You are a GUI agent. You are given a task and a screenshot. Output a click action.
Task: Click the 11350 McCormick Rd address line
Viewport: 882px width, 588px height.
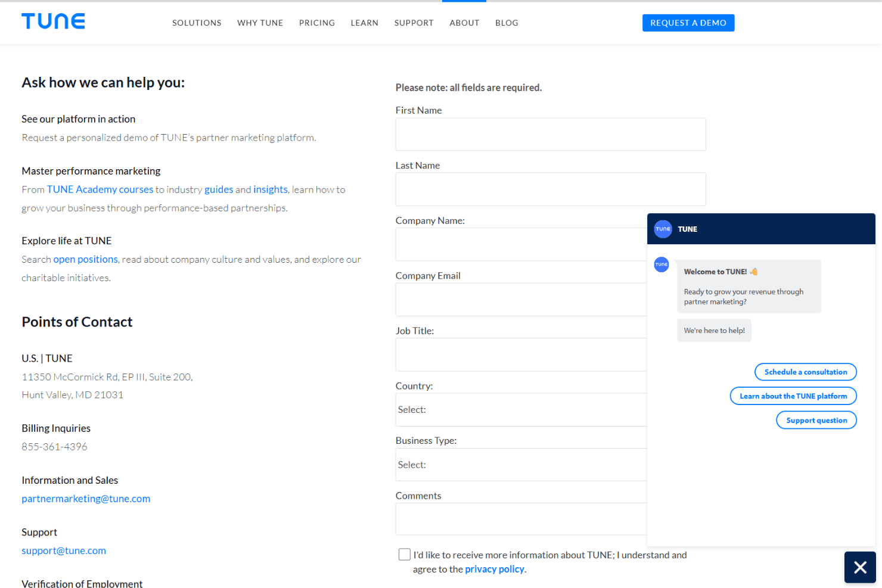click(107, 377)
